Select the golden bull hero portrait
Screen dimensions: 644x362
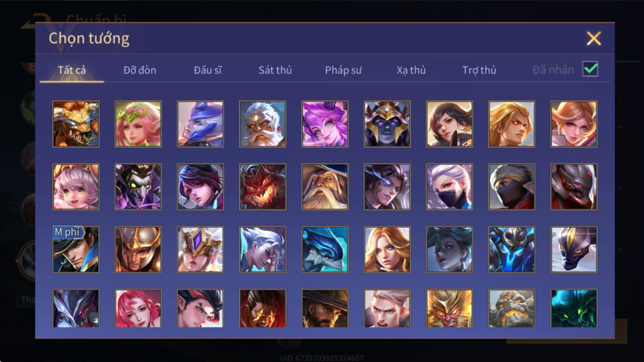(x=76, y=124)
